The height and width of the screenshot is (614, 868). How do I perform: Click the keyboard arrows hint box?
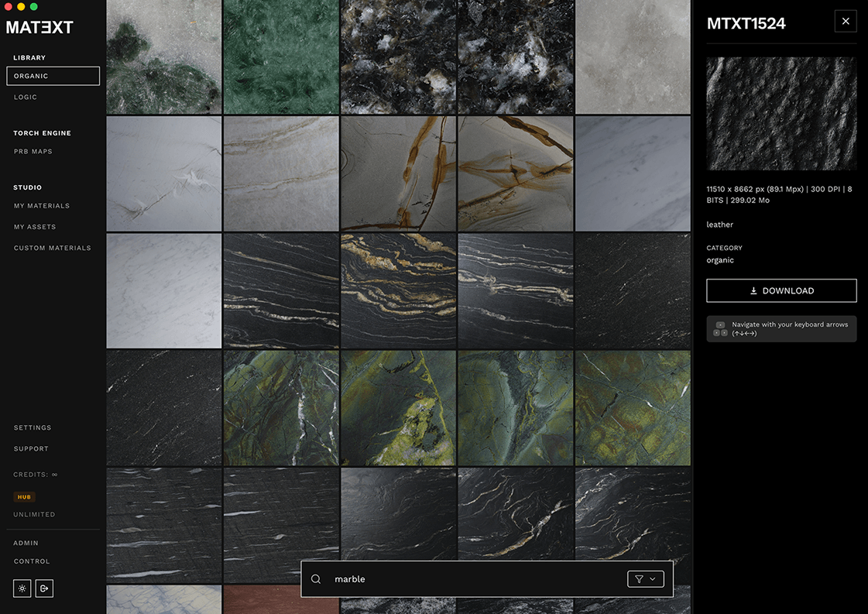pyautogui.click(x=781, y=329)
